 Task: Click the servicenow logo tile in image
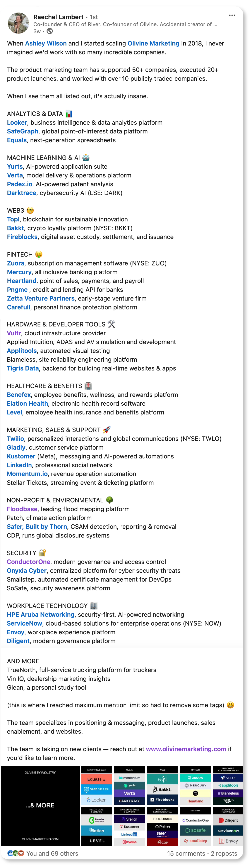click(x=228, y=831)
